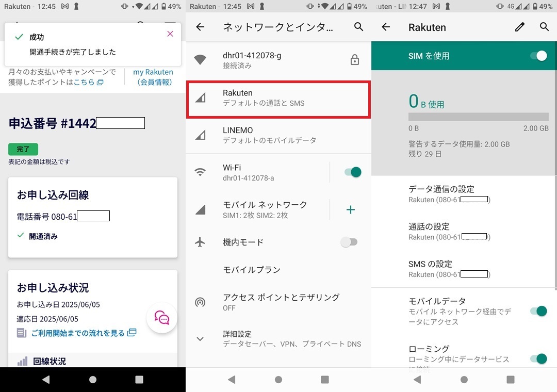Tap the 開通済み status text
Viewport: 557px width, 392px height.
pyautogui.click(x=43, y=236)
